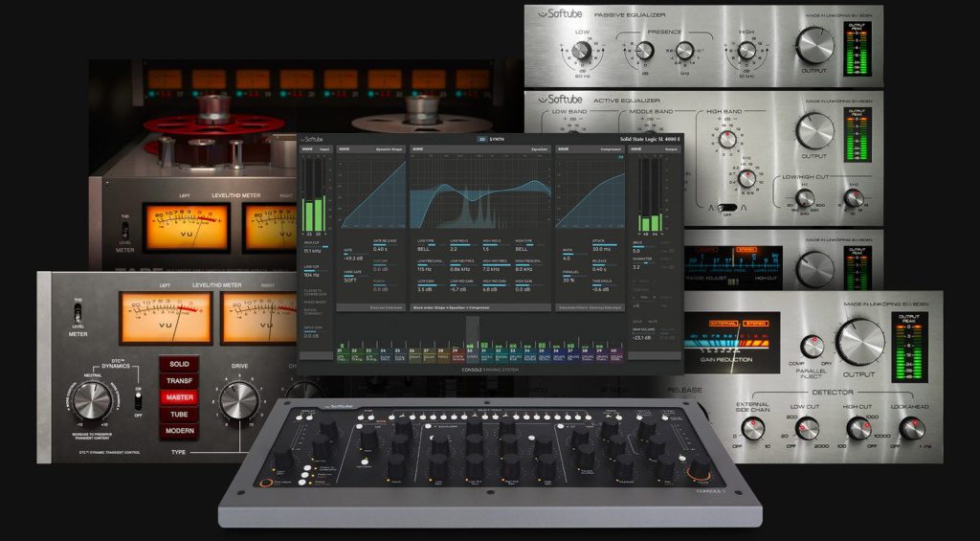Image resolution: width=980 pixels, height=541 pixels.
Task: Click the Low Cut Hz knob on the Active Equalizer
Action: click(805, 197)
